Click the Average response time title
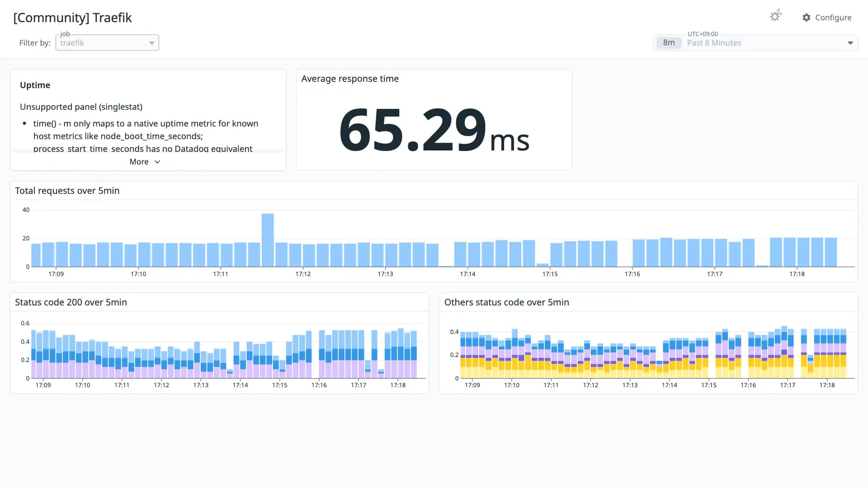Viewport: 868px width, 488px height. click(x=350, y=79)
